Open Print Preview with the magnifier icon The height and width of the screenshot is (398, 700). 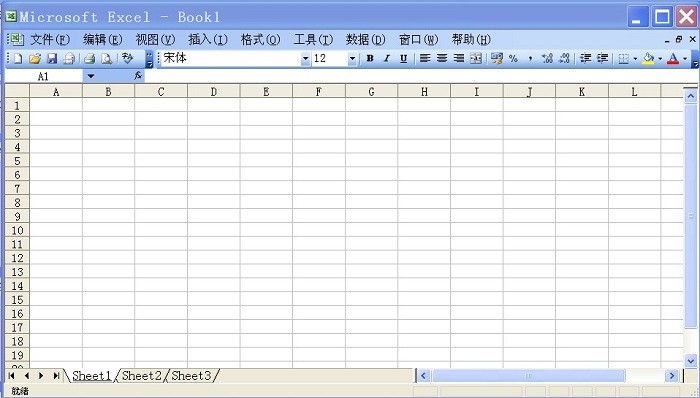coord(107,58)
